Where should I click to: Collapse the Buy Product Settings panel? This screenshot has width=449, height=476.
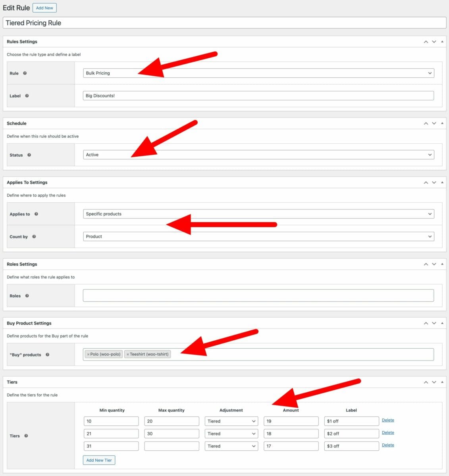[442, 323]
